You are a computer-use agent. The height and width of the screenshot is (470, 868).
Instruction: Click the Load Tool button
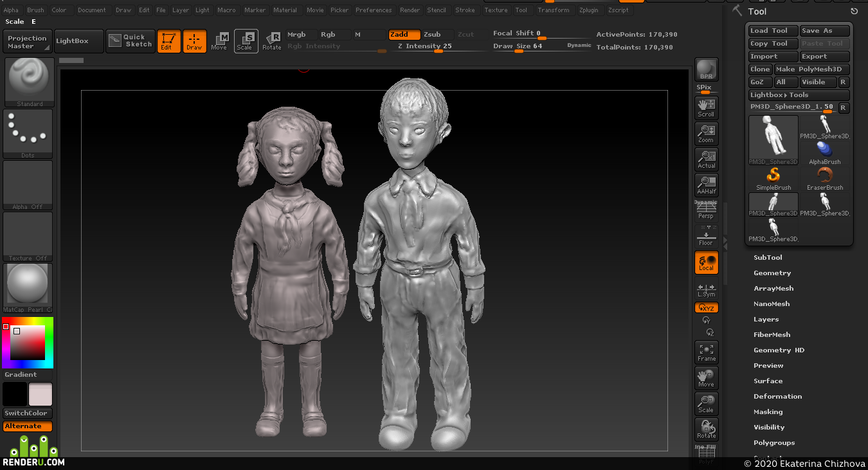(773, 31)
